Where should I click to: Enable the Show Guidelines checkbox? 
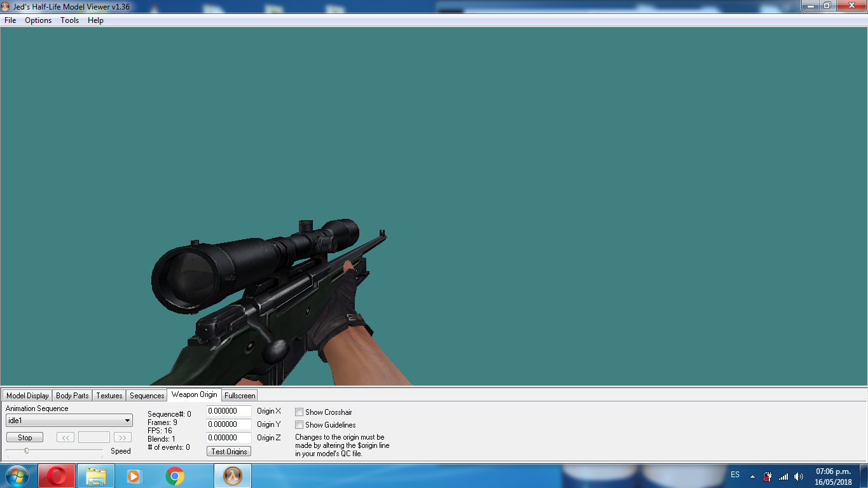[x=299, y=425]
